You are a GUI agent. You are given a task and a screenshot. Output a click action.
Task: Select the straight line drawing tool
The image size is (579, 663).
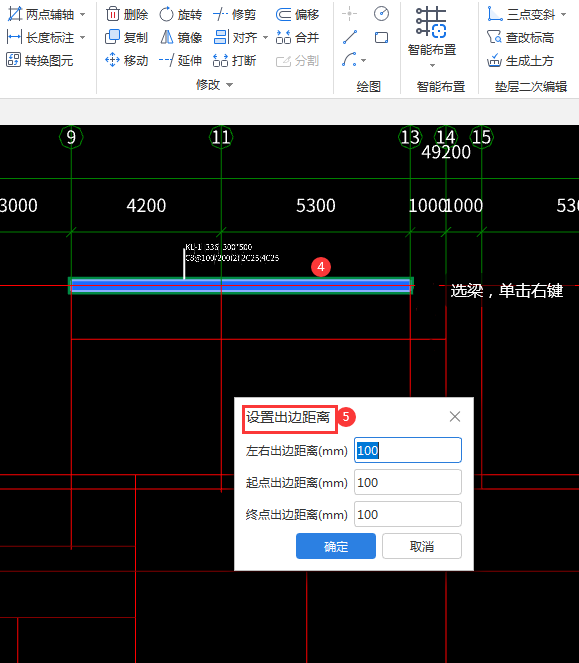pos(350,37)
